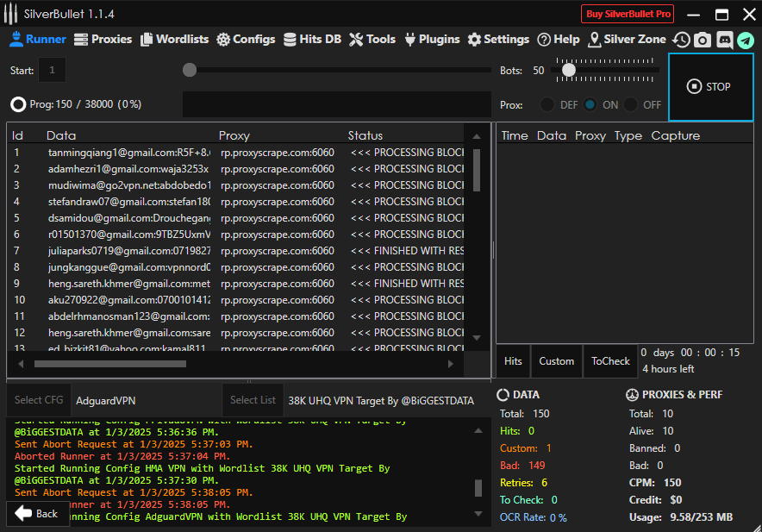Viewport: 762px width, 532px height.
Task: Select the OFF proxy radio button
Action: pos(632,104)
